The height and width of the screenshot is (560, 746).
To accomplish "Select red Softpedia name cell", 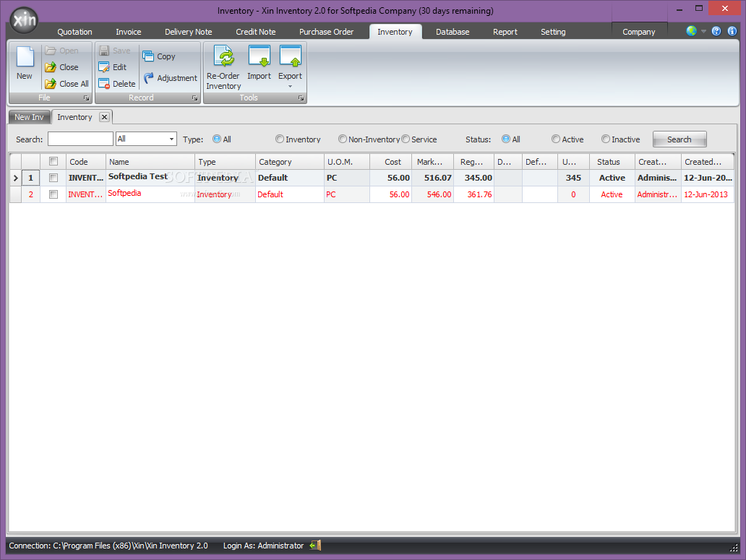I will (150, 194).
